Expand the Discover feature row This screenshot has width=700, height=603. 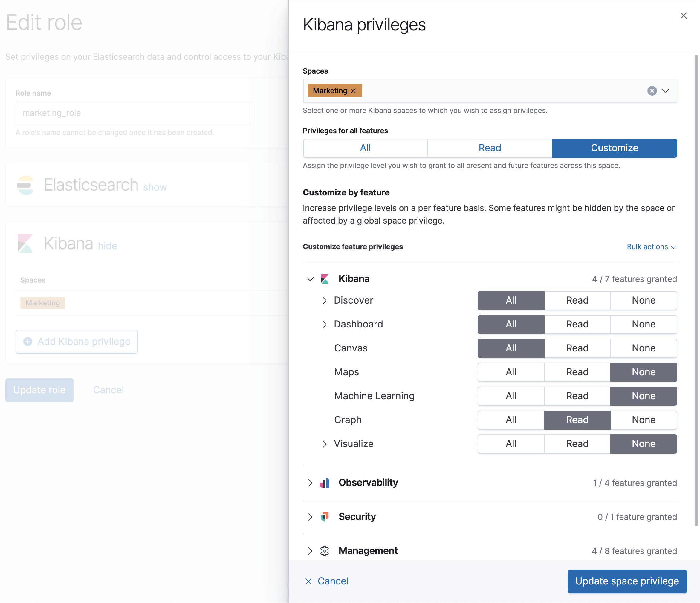coord(325,300)
